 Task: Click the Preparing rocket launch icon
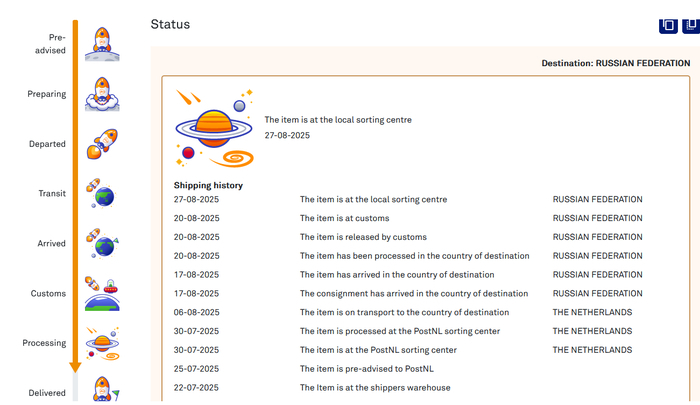(x=101, y=94)
